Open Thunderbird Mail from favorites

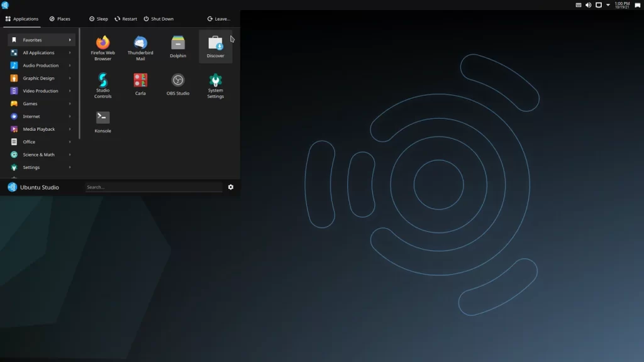(140, 47)
